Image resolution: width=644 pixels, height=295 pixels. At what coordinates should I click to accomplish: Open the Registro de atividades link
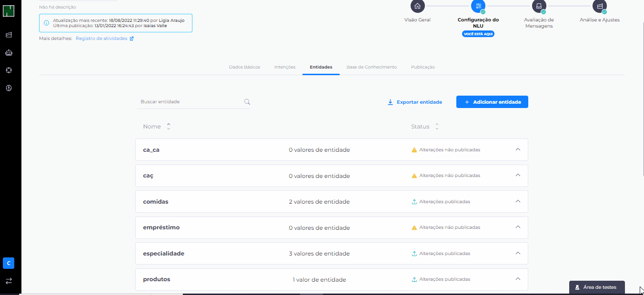105,39
